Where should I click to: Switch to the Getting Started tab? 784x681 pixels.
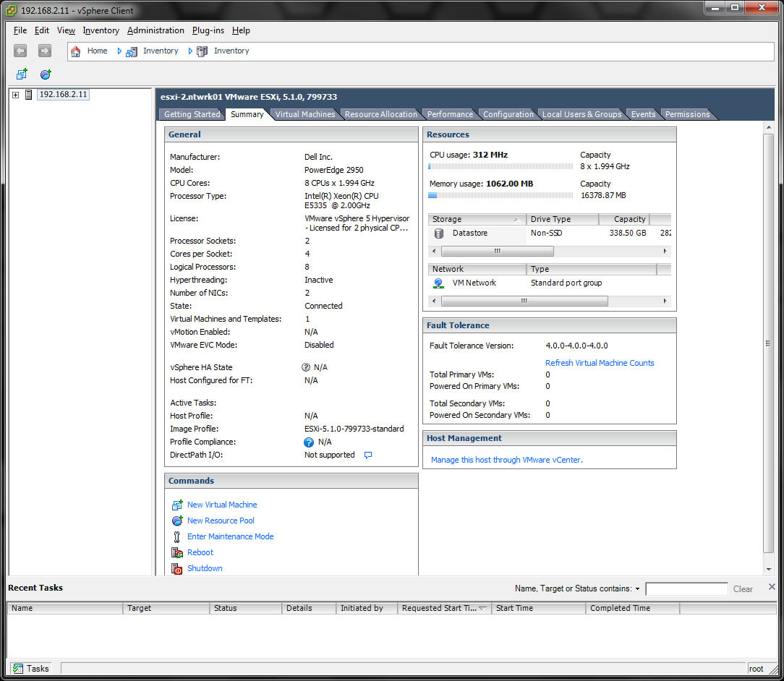tap(192, 114)
